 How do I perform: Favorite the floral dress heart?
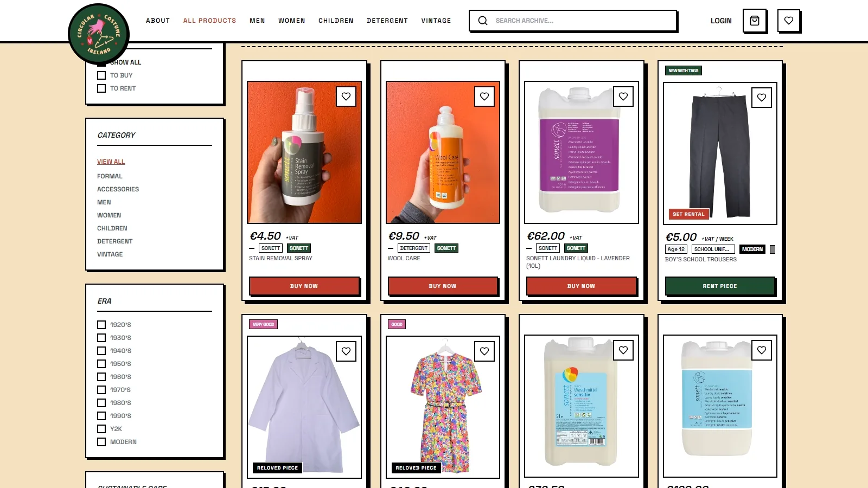click(x=484, y=351)
